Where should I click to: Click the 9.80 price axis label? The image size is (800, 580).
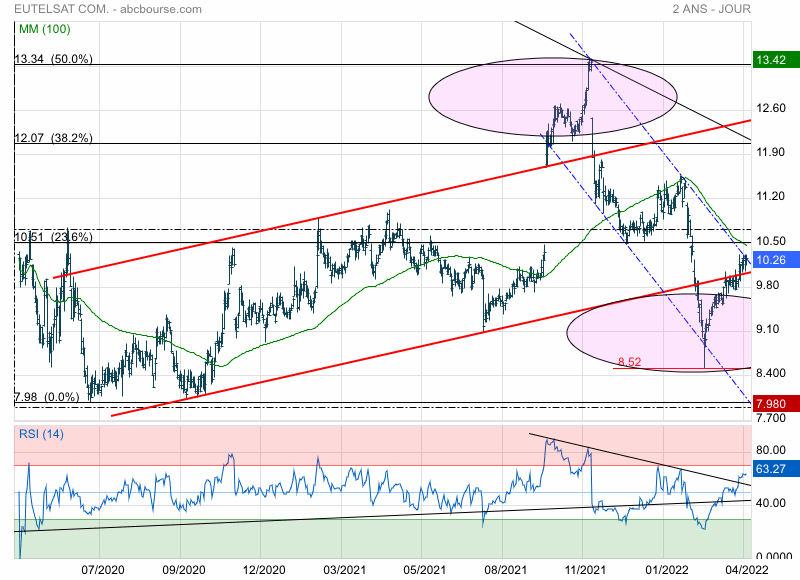click(x=768, y=285)
